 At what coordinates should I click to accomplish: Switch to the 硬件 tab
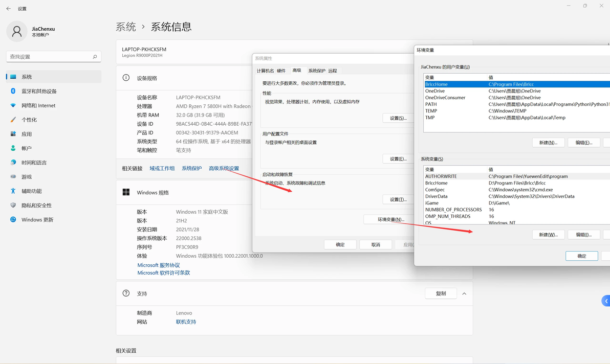click(x=281, y=71)
